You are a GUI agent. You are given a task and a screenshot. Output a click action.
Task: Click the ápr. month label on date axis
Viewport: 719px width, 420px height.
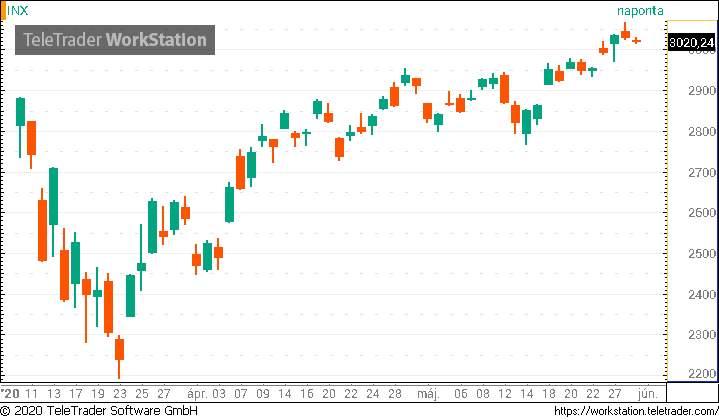pyautogui.click(x=197, y=394)
